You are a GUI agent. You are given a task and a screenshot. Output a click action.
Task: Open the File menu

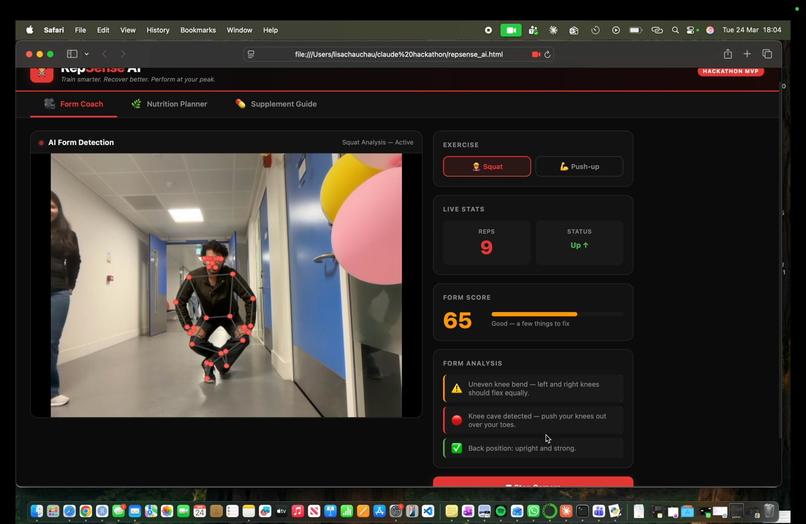[80, 30]
